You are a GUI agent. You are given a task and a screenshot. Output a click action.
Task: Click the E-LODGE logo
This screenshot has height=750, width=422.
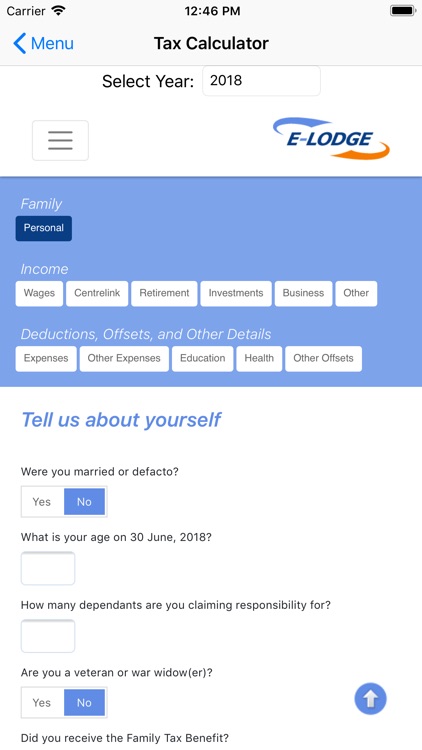tap(331, 138)
